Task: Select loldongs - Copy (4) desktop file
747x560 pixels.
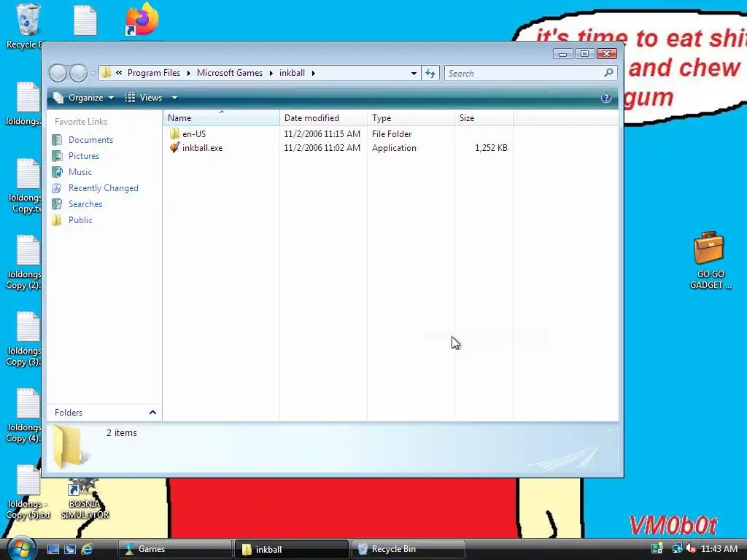Action: 24,416
